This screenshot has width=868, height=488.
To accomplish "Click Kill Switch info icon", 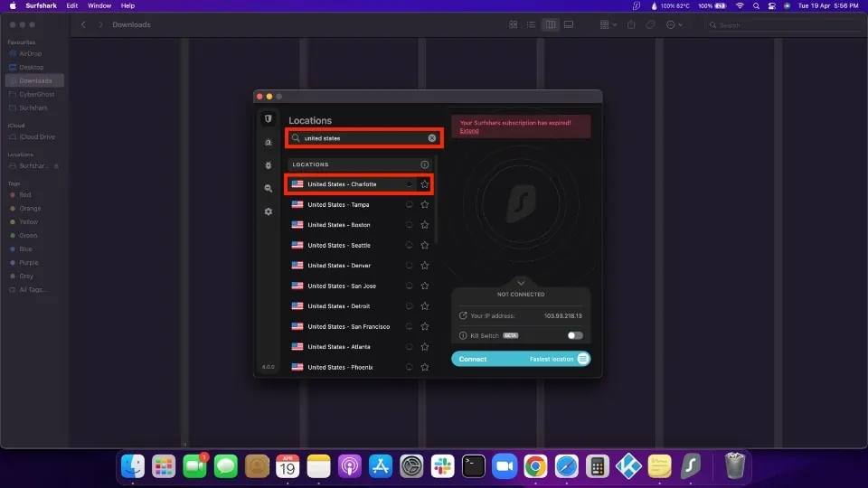I will point(463,336).
